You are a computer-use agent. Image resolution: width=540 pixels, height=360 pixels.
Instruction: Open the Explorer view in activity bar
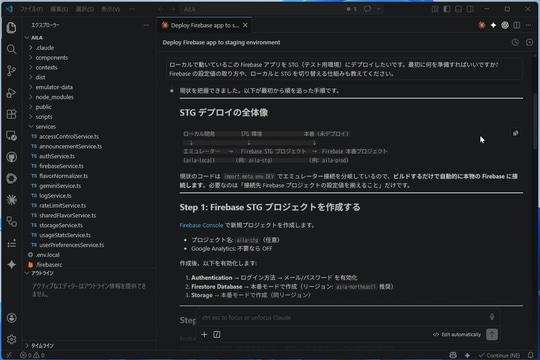click(x=11, y=27)
